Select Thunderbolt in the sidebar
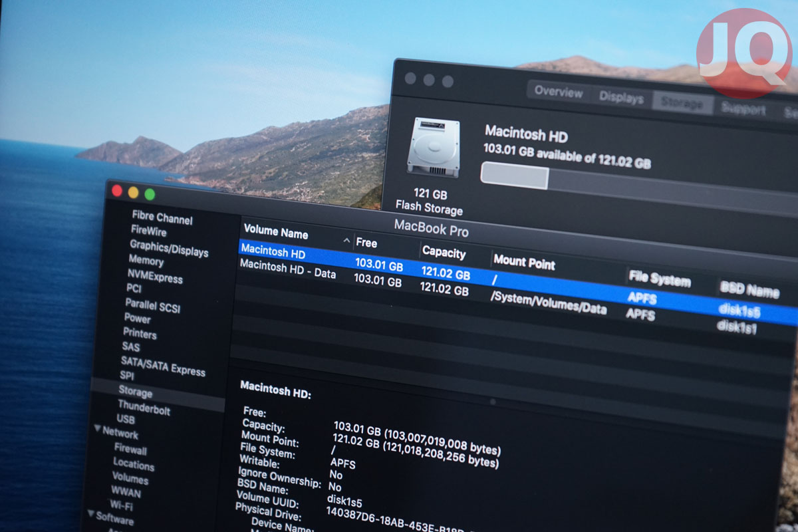The width and height of the screenshot is (798, 532). coord(144,407)
